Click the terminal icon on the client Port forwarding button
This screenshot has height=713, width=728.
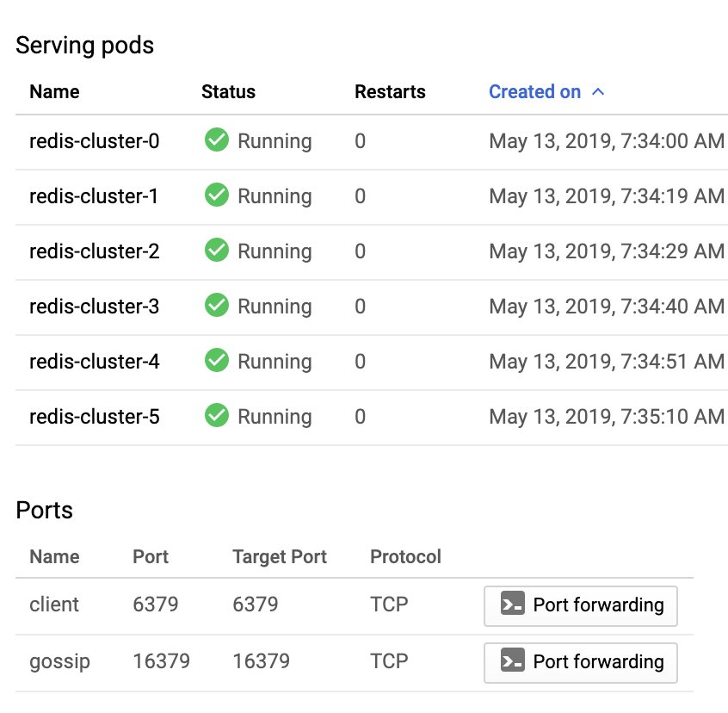[513, 604]
